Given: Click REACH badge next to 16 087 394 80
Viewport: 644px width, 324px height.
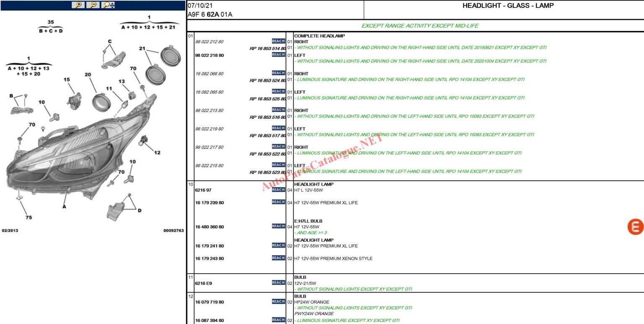Looking at the screenshot, I should 278,319.
